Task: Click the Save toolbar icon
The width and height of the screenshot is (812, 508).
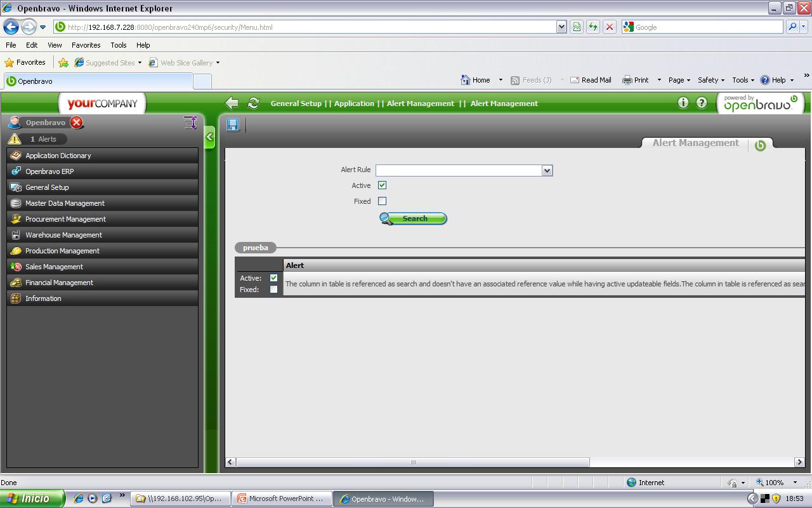Action: pyautogui.click(x=233, y=125)
